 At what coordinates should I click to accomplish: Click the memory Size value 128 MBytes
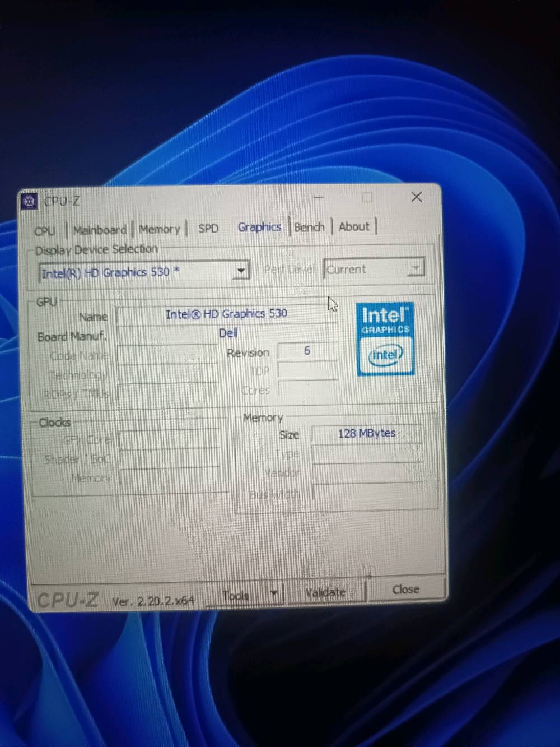(x=367, y=433)
